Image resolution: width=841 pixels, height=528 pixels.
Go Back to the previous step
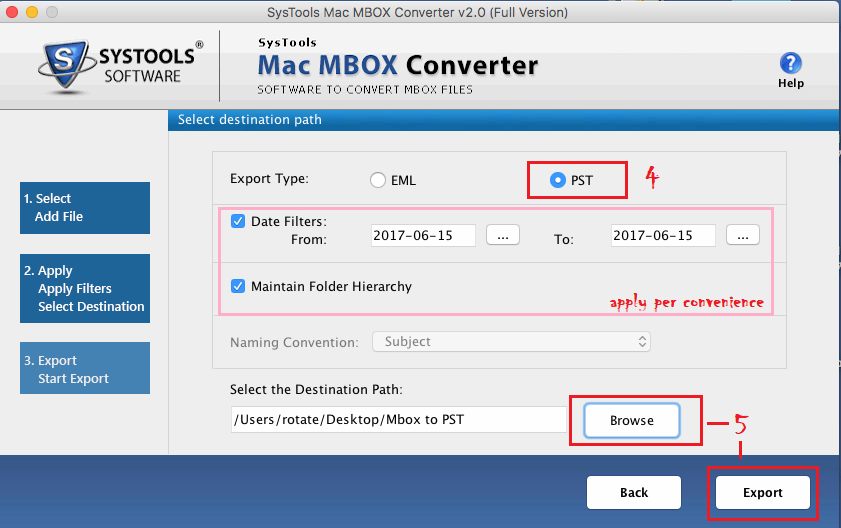[x=634, y=493]
